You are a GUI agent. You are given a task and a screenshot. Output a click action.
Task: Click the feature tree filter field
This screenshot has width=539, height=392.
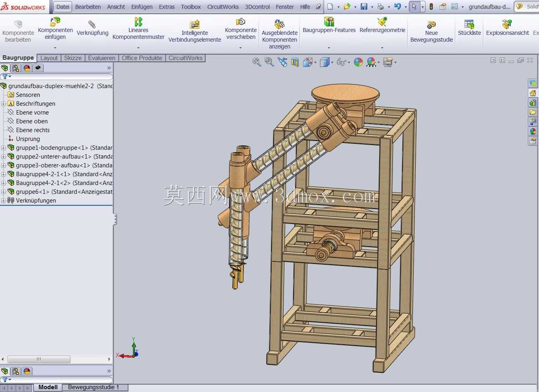(56, 76)
